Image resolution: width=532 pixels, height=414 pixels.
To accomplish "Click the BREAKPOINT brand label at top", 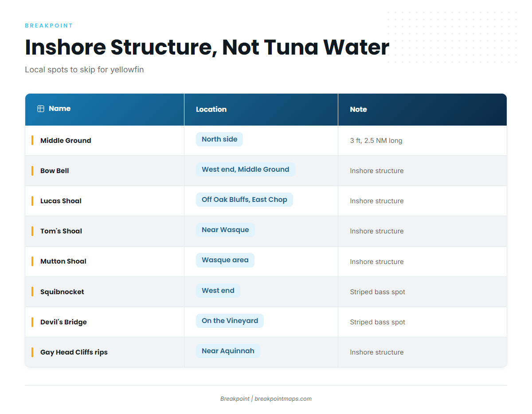I will [49, 26].
